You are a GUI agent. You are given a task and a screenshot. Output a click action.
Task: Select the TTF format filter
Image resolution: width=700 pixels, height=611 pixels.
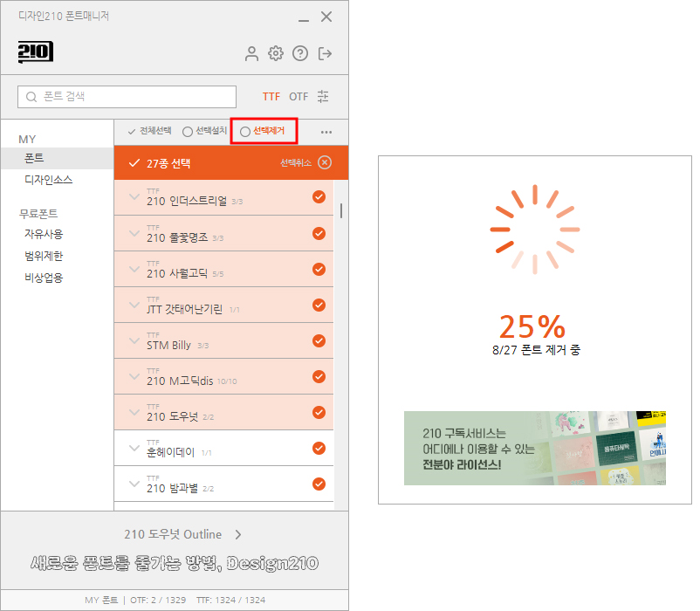271,97
